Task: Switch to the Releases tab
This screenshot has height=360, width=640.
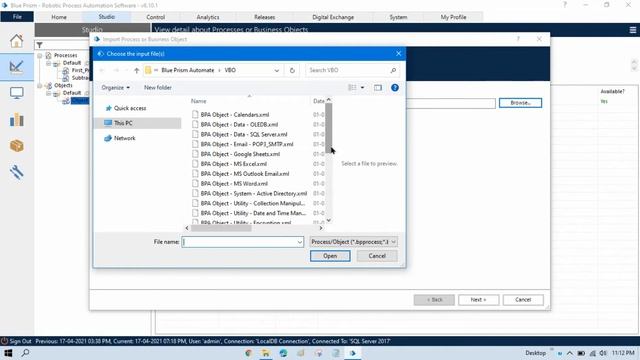Action: point(264,17)
